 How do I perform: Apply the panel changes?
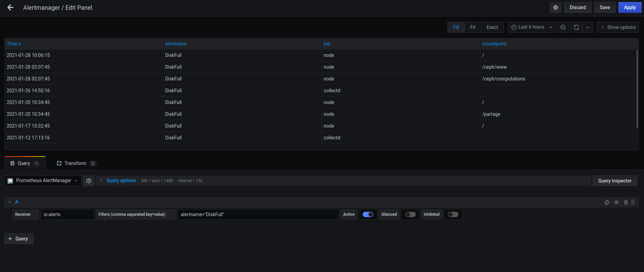click(x=630, y=7)
